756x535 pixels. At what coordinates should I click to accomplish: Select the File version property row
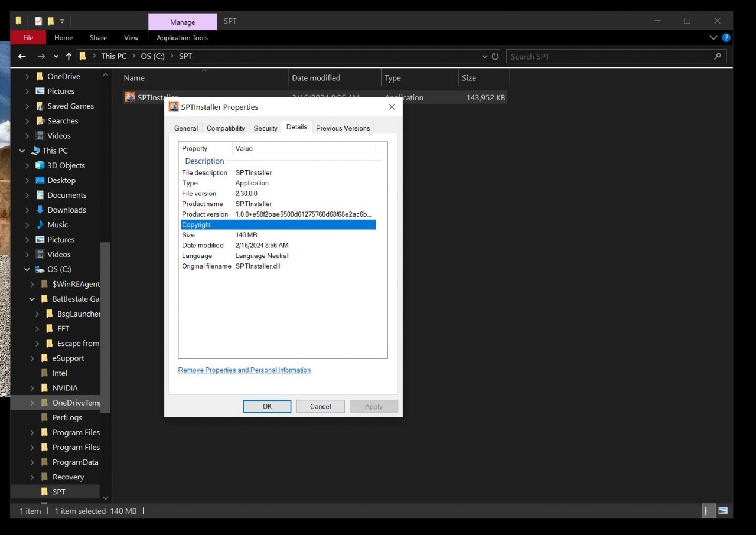pos(278,194)
